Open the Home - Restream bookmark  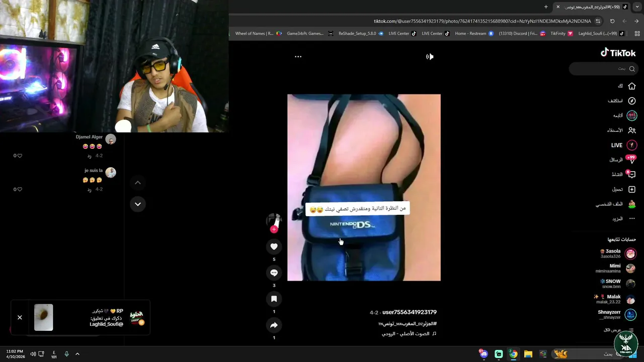(474, 34)
